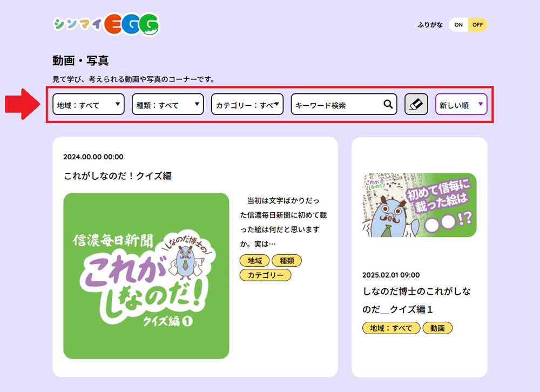This screenshot has height=392, width=540.
Task: Select the yellow カテゴリー tag
Action: (265, 275)
